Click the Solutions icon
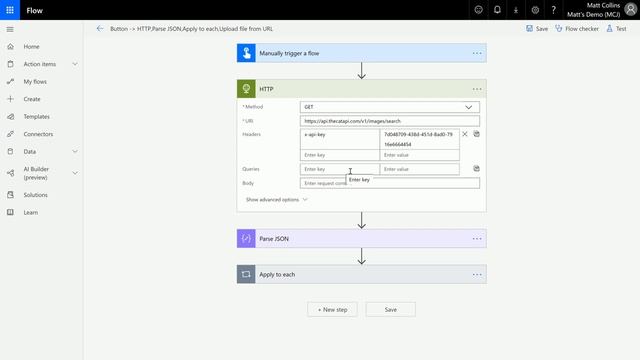This screenshot has height=360, width=640. tap(11, 195)
